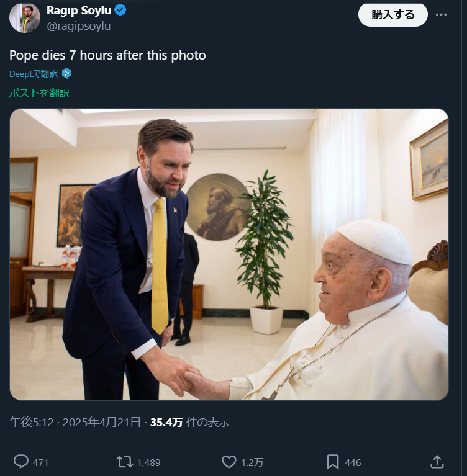Open the three-dot more options menu
The image size is (467, 476).
click(441, 15)
